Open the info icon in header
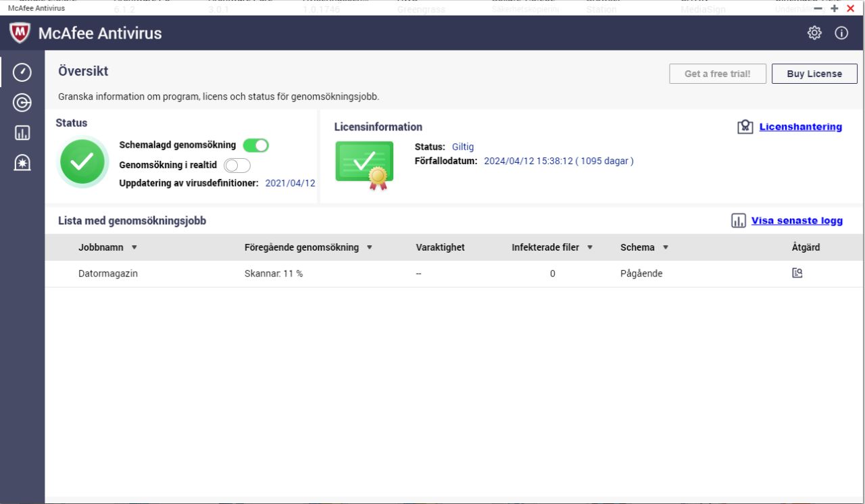Image resolution: width=865 pixels, height=504 pixels. 841,33
